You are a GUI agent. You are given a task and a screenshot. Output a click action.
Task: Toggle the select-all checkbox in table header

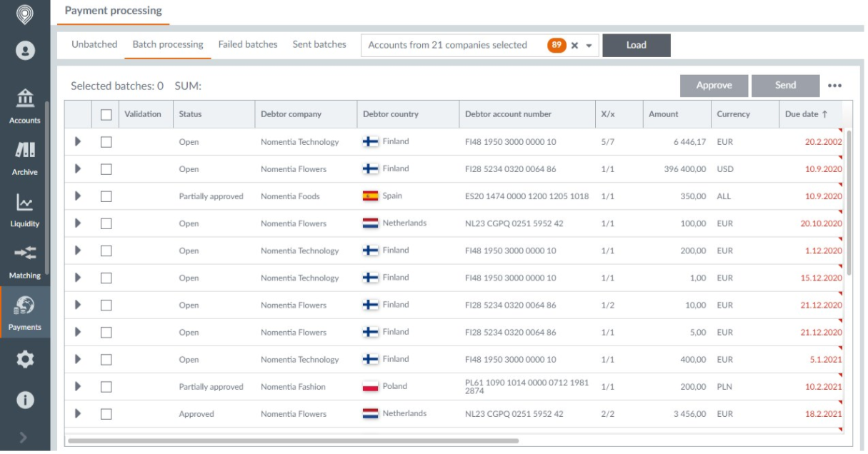[106, 114]
